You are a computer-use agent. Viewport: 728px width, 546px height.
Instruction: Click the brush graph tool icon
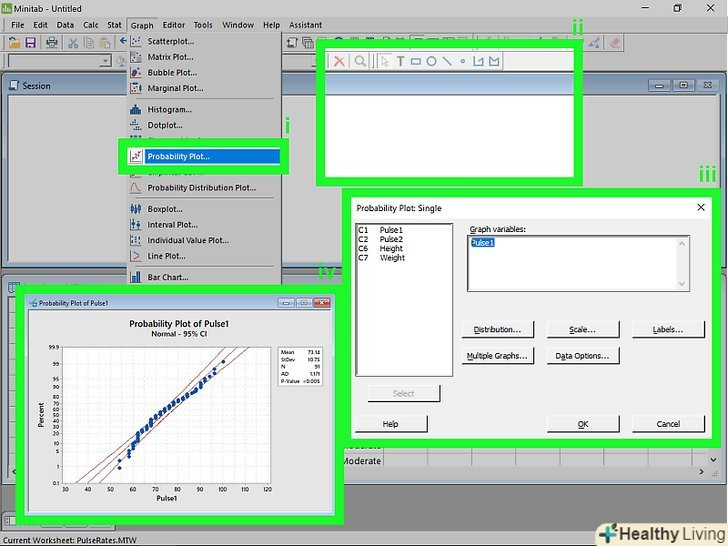pos(594,43)
